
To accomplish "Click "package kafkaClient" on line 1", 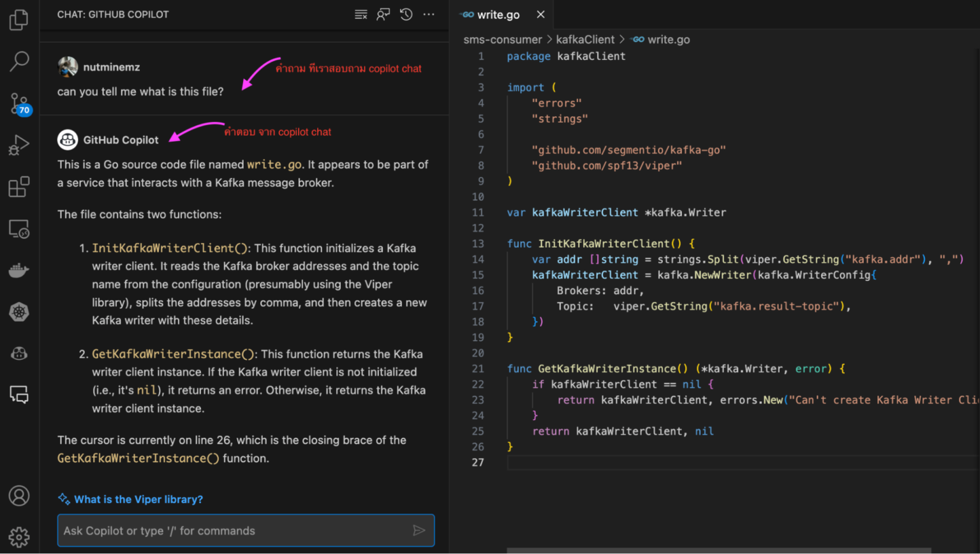I will (x=566, y=56).
